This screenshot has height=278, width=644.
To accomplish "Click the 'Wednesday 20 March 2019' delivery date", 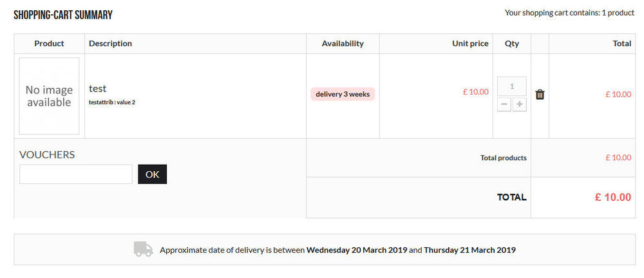I will pos(357,250).
